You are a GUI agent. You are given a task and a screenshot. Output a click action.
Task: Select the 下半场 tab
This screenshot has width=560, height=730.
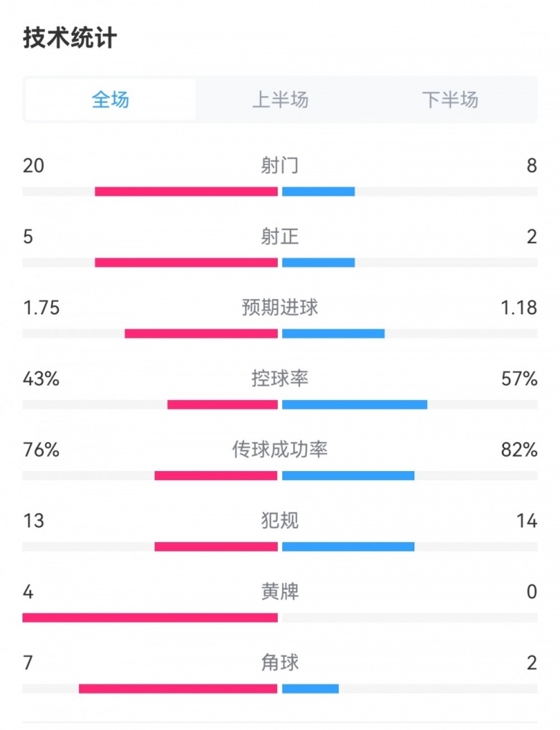coord(449,99)
